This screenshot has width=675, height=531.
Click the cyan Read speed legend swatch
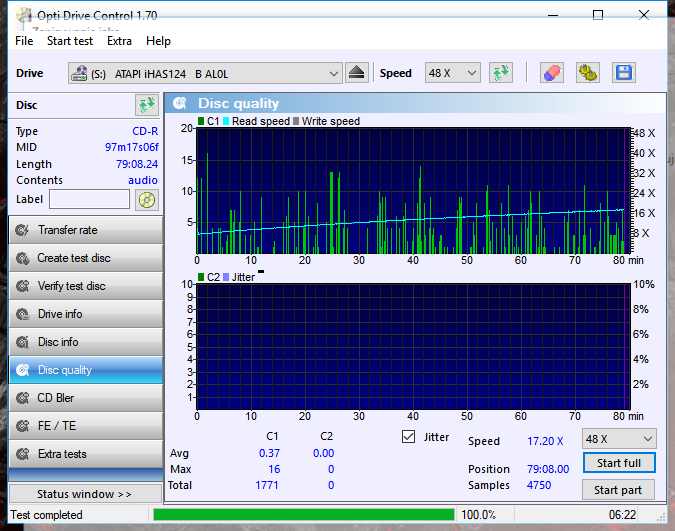(226, 121)
